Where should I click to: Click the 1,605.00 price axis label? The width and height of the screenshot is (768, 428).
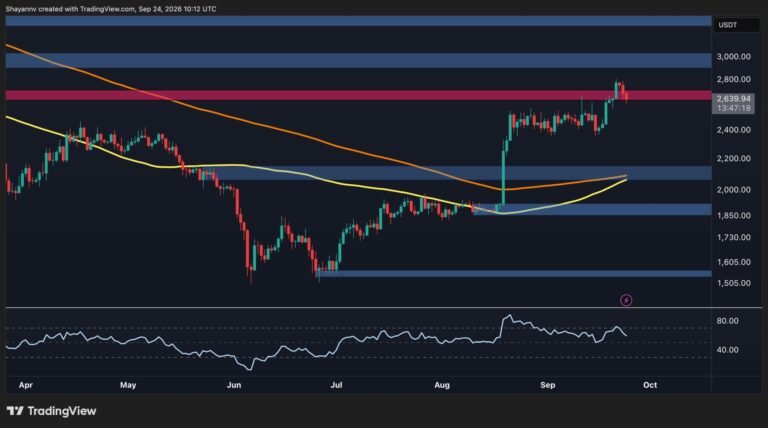click(x=733, y=262)
